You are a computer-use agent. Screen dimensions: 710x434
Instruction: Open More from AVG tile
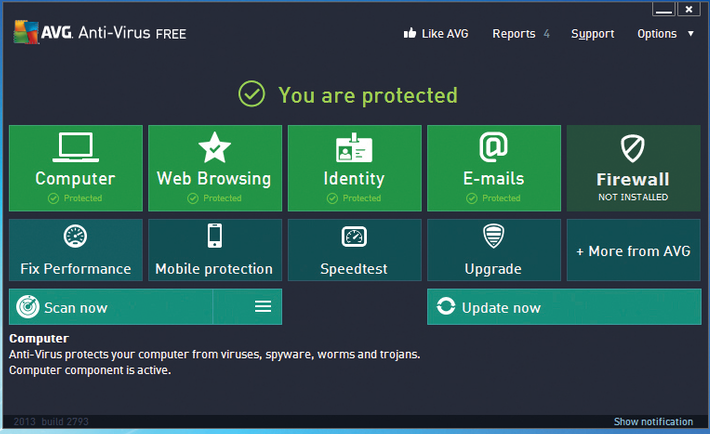click(x=633, y=250)
